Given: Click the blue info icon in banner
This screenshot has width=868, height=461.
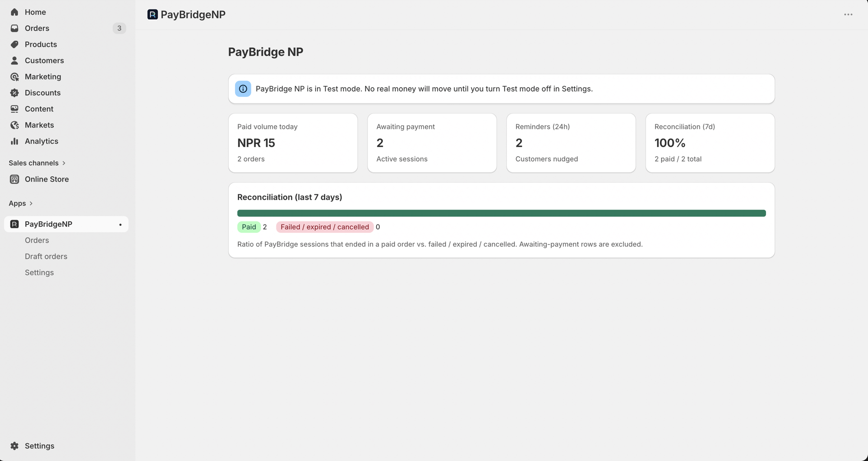Looking at the screenshot, I should (x=243, y=89).
